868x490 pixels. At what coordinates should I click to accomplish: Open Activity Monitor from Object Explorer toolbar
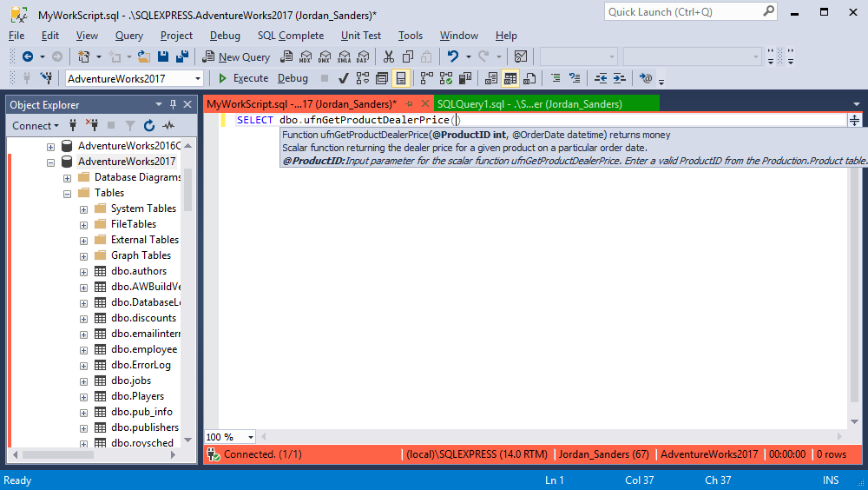[x=168, y=126]
